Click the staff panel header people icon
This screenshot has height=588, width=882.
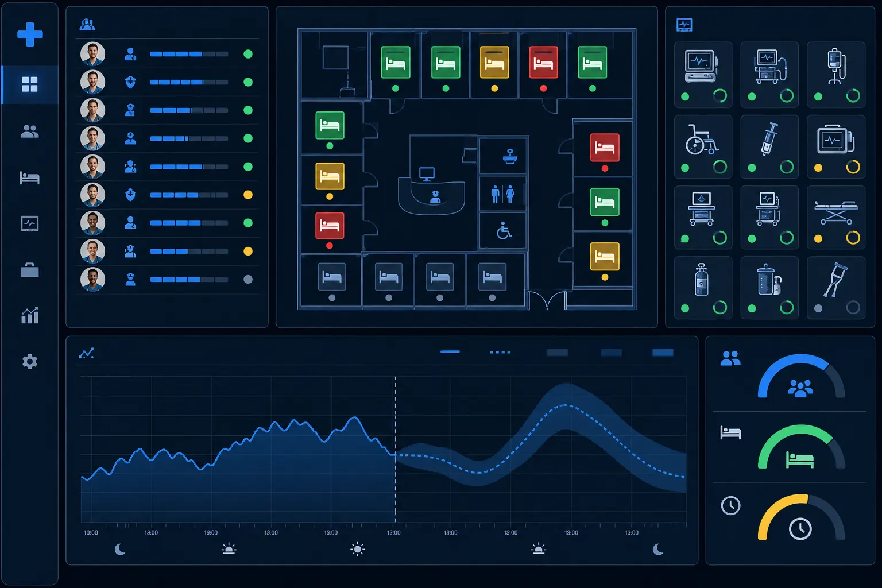click(87, 25)
